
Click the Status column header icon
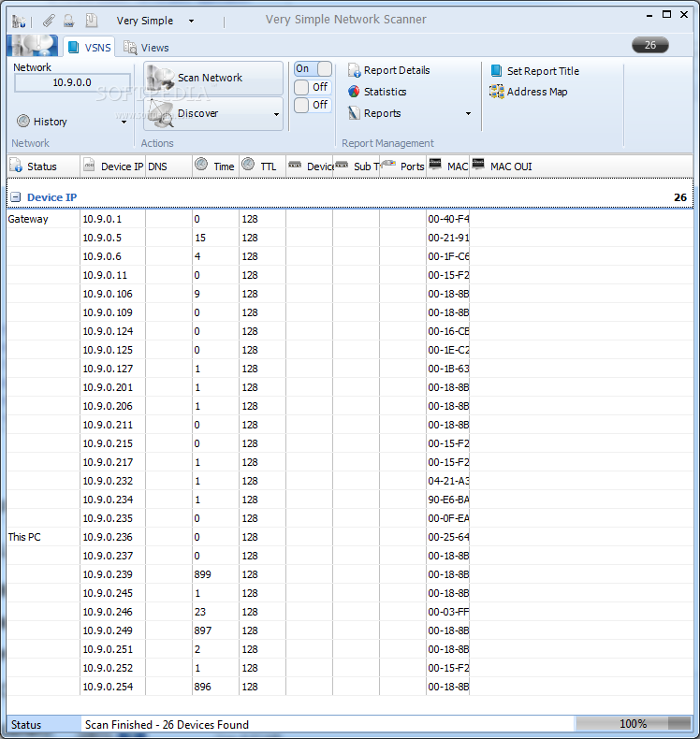coord(16,165)
